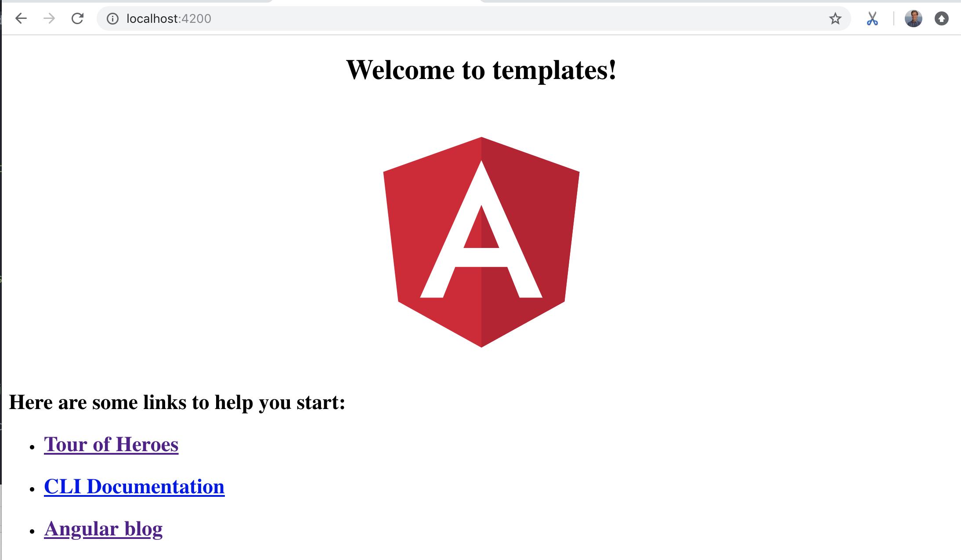The image size is (961, 560).
Task: Open the Tour of Heroes link
Action: coord(111,445)
